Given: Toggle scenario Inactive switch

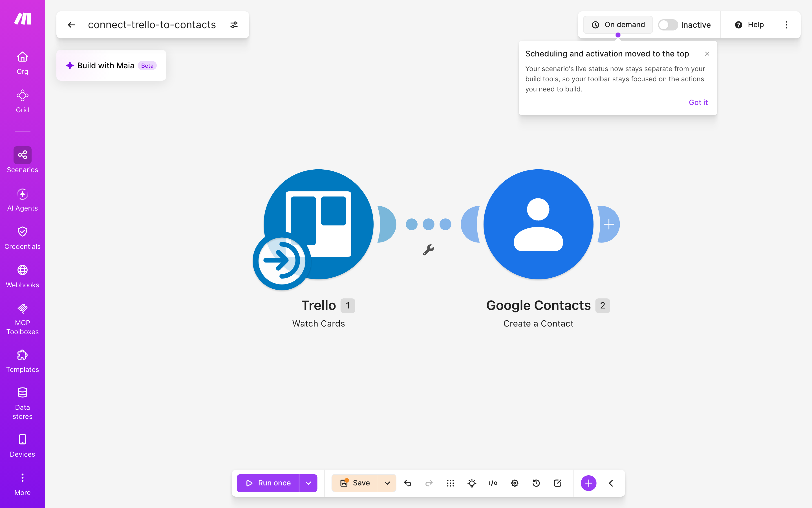Looking at the screenshot, I should click(x=668, y=25).
